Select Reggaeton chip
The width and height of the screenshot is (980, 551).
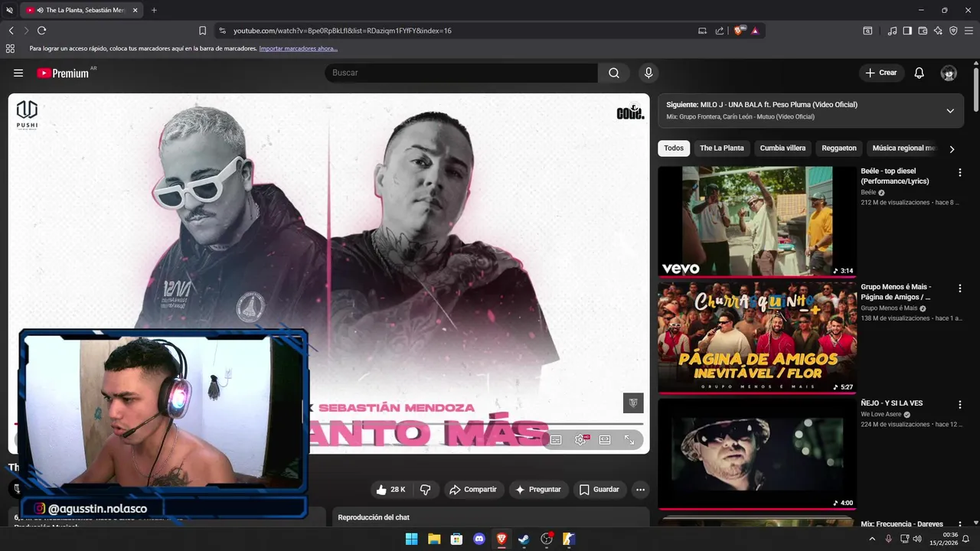point(839,148)
